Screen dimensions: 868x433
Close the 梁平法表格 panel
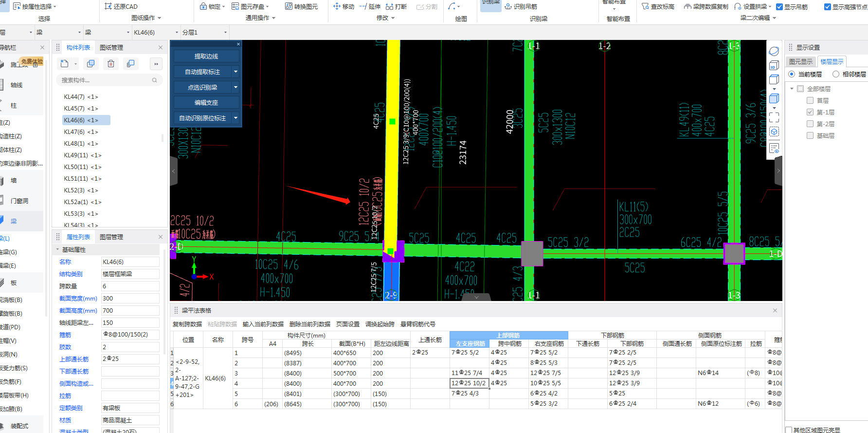[x=775, y=310]
